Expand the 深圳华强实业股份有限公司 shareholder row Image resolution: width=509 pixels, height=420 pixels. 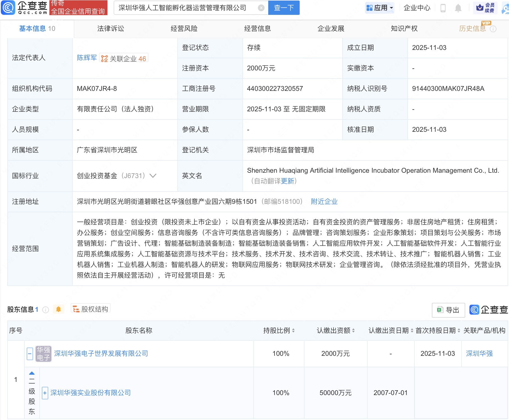click(45, 393)
